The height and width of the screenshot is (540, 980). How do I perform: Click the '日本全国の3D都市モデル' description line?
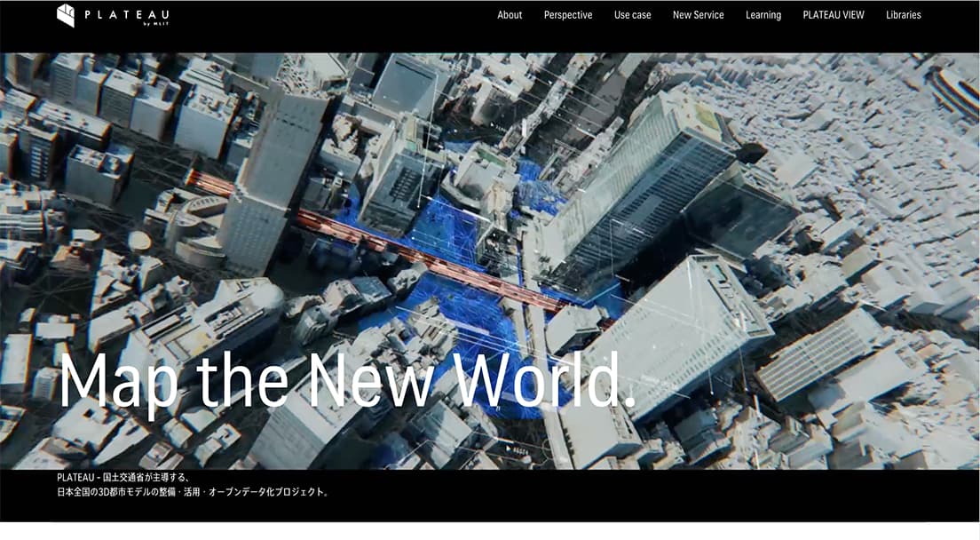pos(192,492)
